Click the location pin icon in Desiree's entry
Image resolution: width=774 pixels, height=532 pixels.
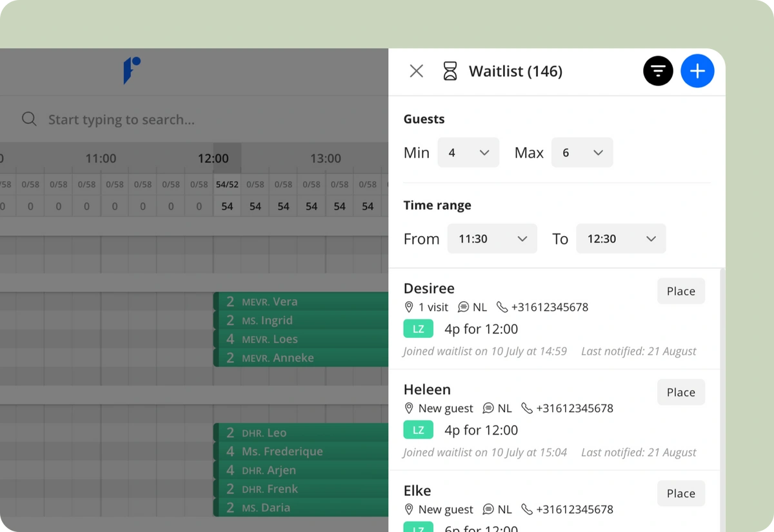408,307
